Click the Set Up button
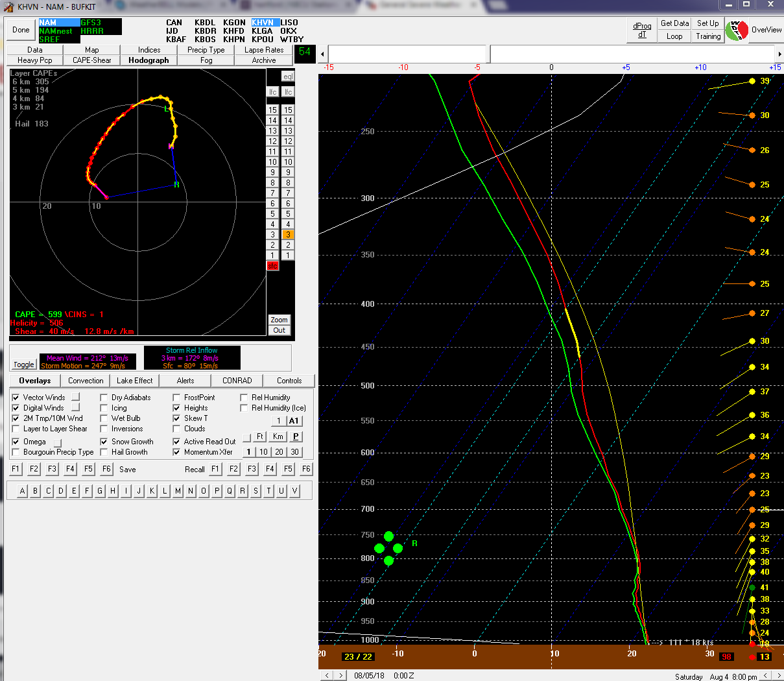Viewport: 784px width, 681px height. pos(708,23)
